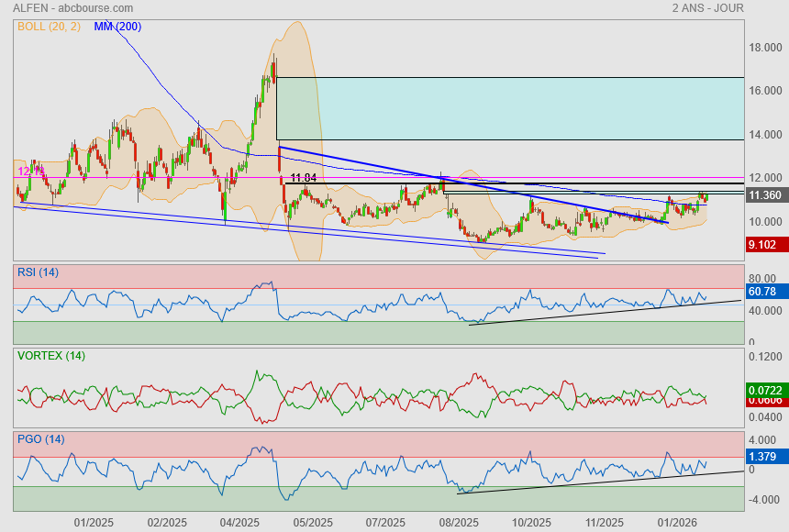The width and height of the screenshot is (789, 532).
Task: Click the current price tag 11.360
Action: [765, 195]
